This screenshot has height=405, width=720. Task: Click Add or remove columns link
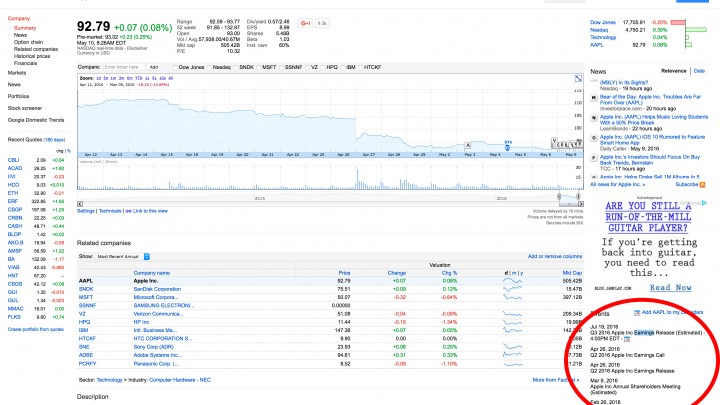coord(555,257)
